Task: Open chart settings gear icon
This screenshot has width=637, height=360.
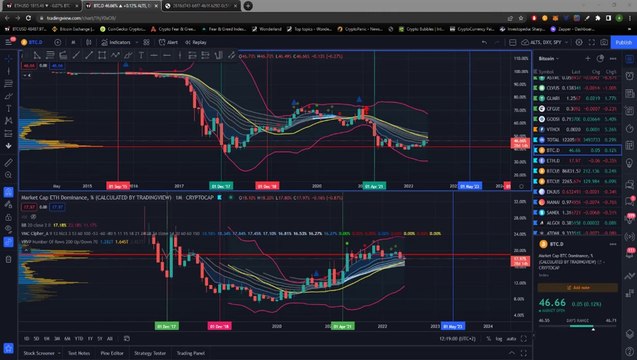Action: (x=579, y=42)
